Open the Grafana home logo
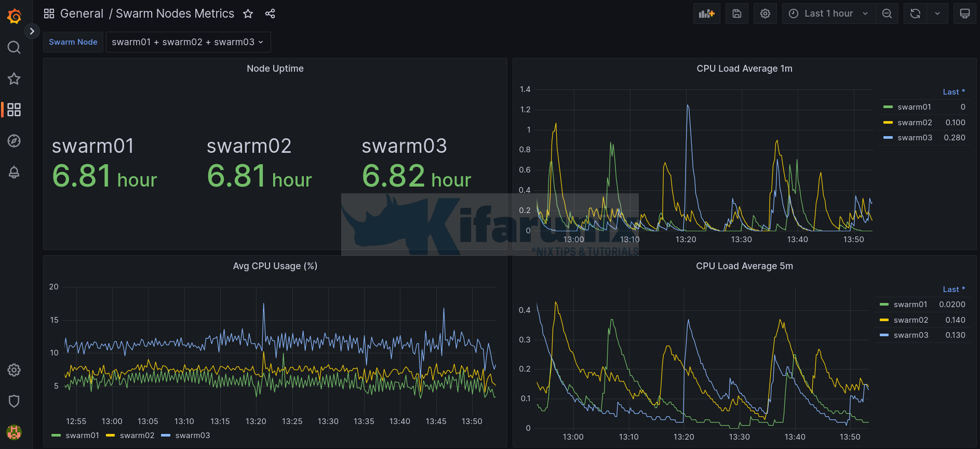This screenshot has height=449, width=980. [x=14, y=16]
